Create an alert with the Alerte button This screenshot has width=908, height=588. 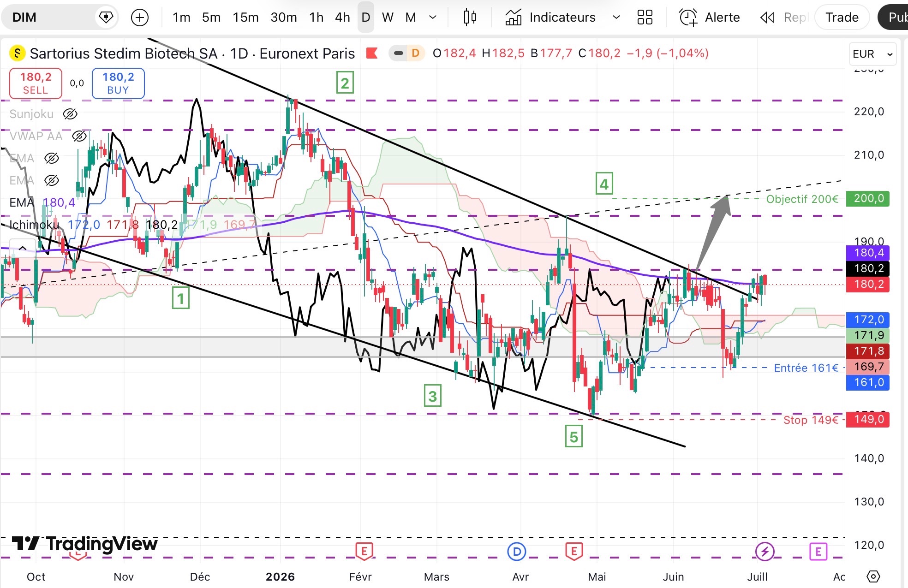pos(710,18)
